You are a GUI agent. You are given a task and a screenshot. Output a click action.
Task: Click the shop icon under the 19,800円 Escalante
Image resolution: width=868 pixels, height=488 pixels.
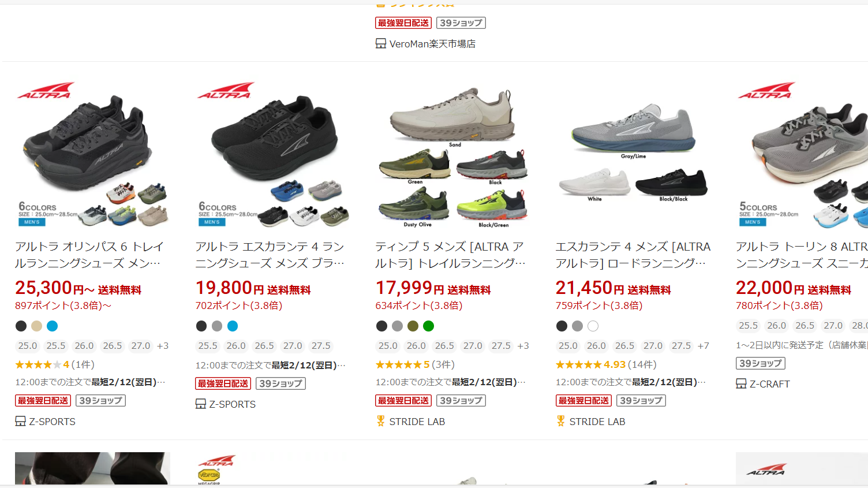201,404
